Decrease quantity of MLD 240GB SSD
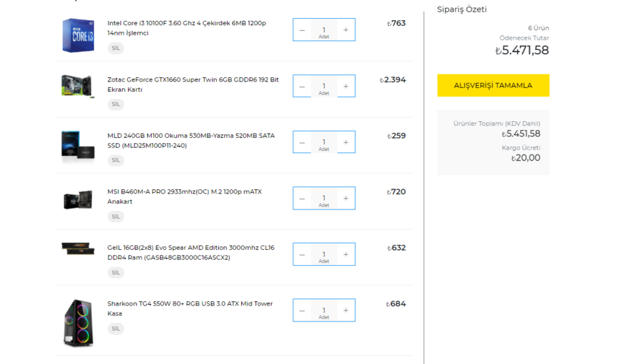This screenshot has width=627, height=364. [302, 143]
